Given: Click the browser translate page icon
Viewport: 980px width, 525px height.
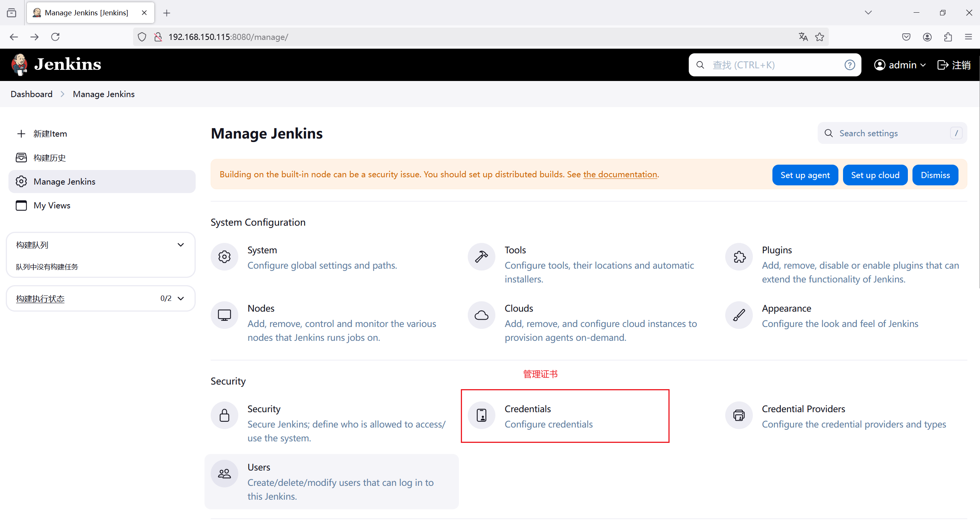Looking at the screenshot, I should point(803,37).
